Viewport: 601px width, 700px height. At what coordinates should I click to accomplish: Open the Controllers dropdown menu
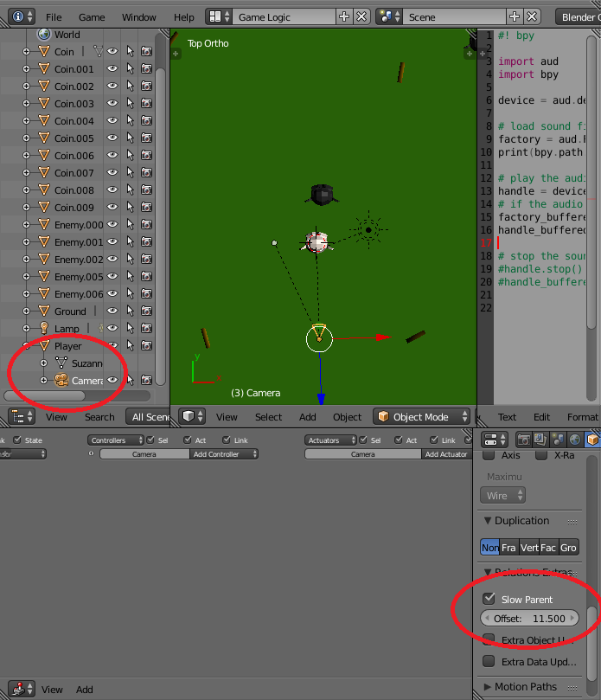pos(116,440)
